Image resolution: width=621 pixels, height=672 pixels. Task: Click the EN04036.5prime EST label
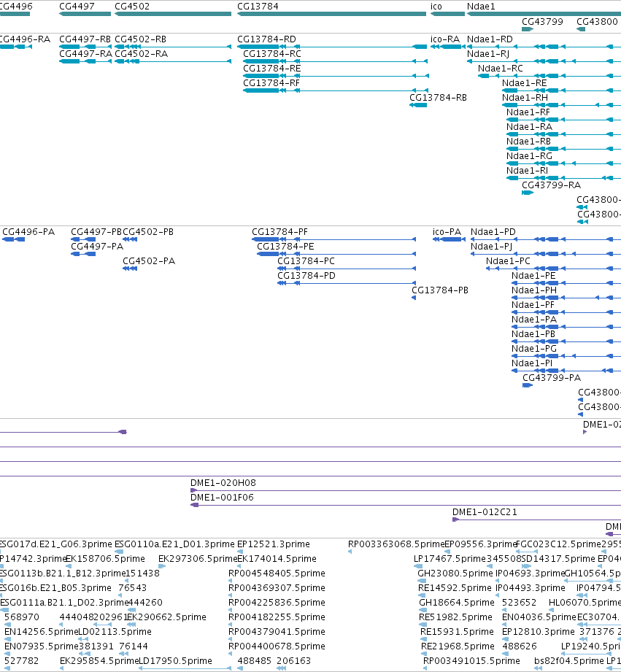tap(539, 617)
